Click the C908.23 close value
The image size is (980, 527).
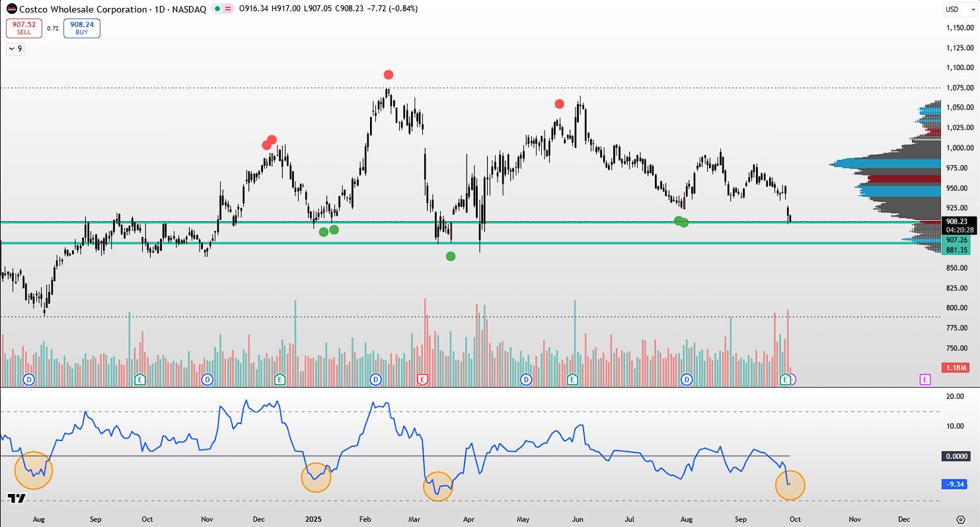click(351, 9)
